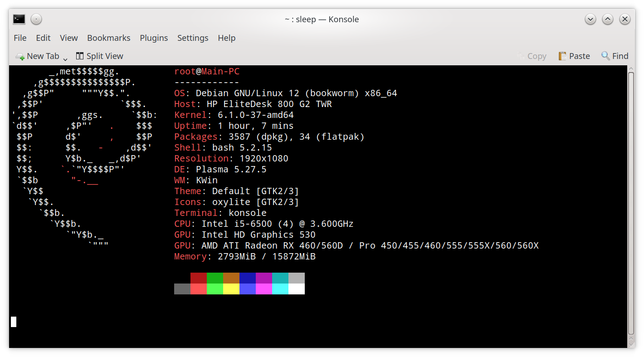Click the Paste clipboard icon
The image size is (644, 357).
tap(562, 56)
